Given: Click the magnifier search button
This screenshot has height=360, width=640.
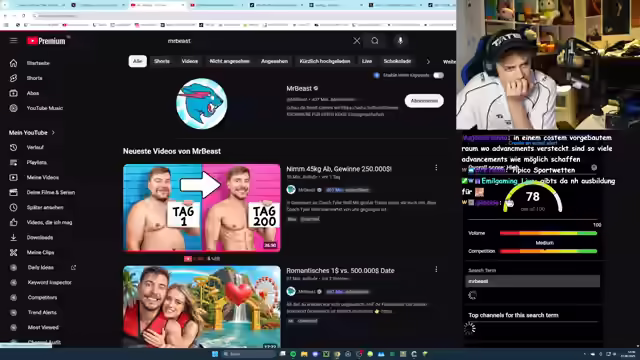Looking at the screenshot, I should (x=375, y=41).
